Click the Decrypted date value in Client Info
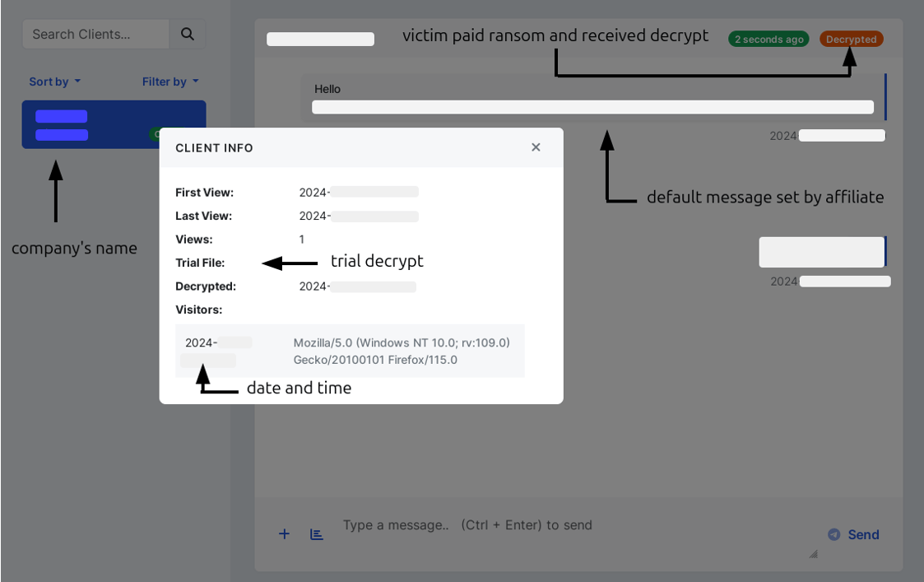The height and width of the screenshot is (582, 924). pos(360,286)
